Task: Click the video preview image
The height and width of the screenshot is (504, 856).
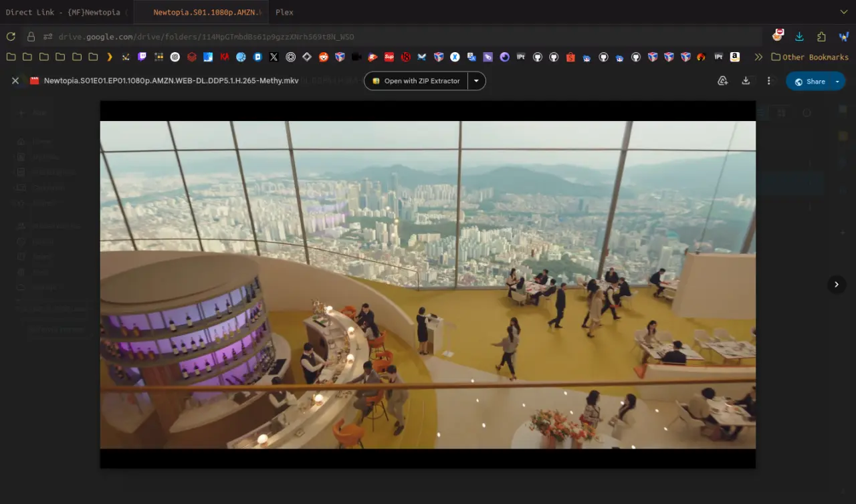Action: pos(428,284)
